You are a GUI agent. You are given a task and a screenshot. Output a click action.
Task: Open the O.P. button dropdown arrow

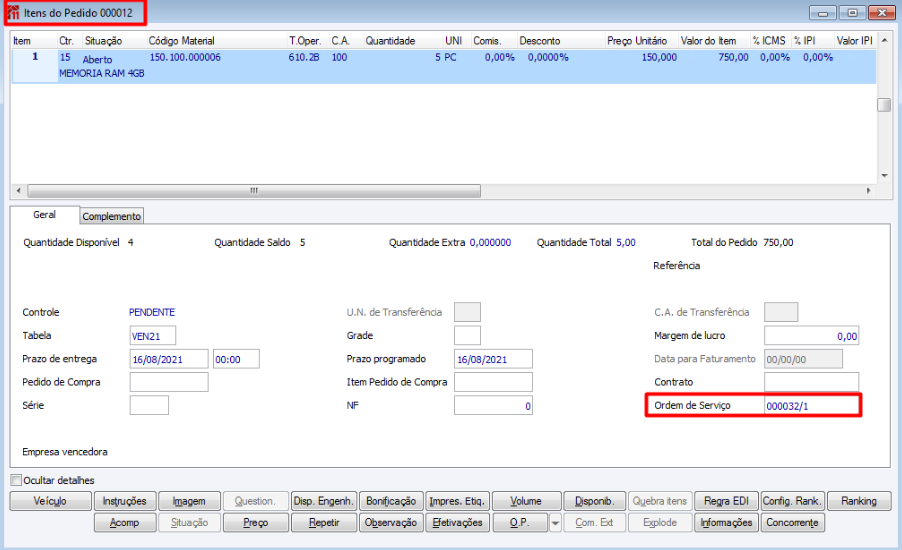tap(555, 523)
